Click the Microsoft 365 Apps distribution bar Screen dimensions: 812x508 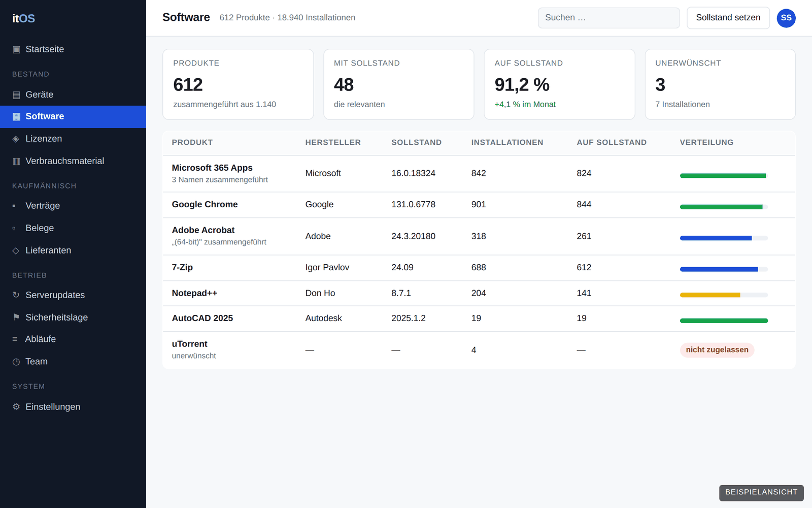point(724,176)
